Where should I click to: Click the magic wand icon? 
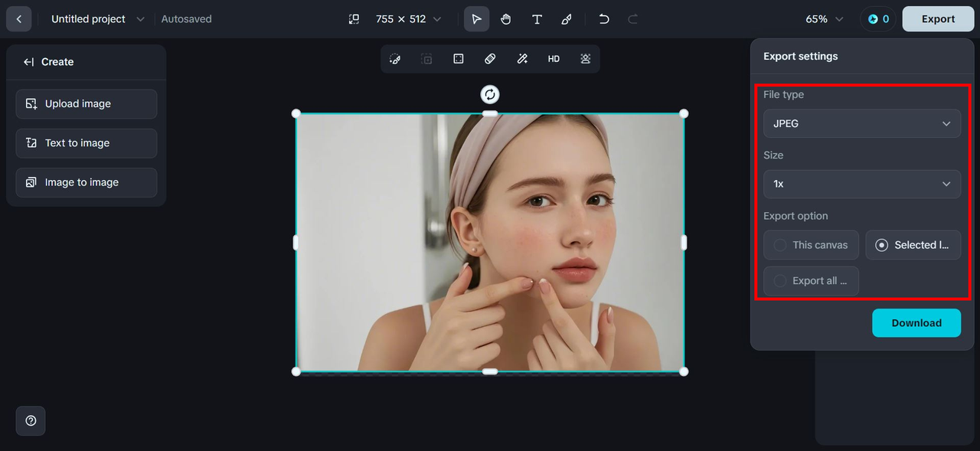522,59
